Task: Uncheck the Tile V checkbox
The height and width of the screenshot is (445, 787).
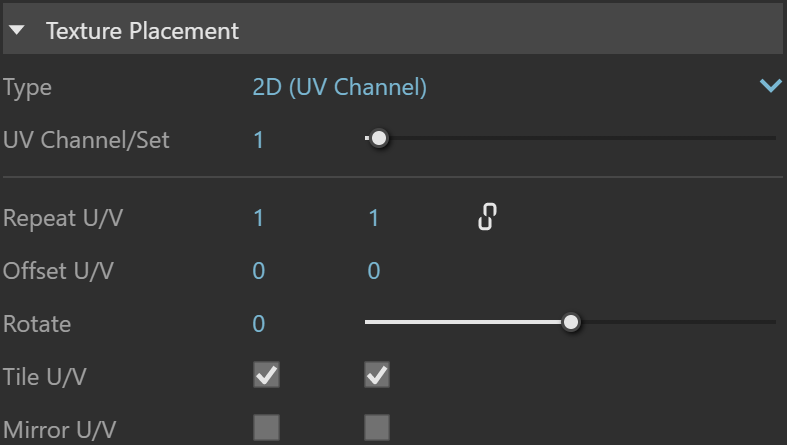Action: [x=377, y=375]
